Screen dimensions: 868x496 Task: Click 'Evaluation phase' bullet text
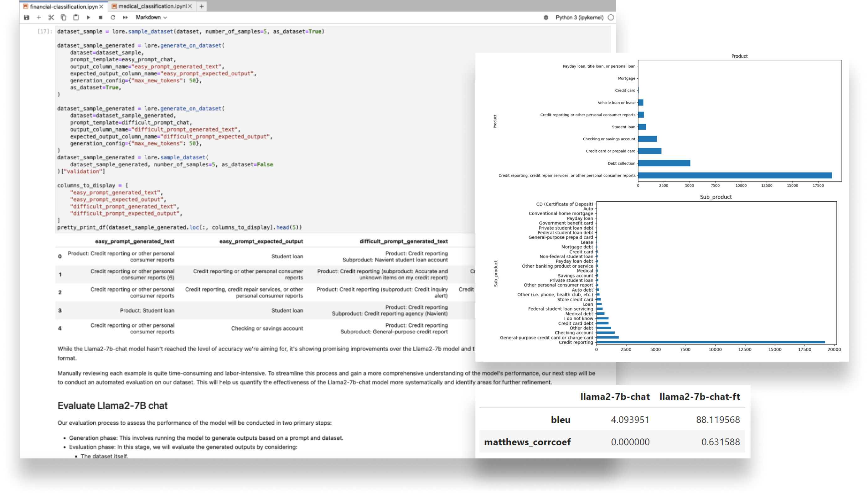point(183,447)
